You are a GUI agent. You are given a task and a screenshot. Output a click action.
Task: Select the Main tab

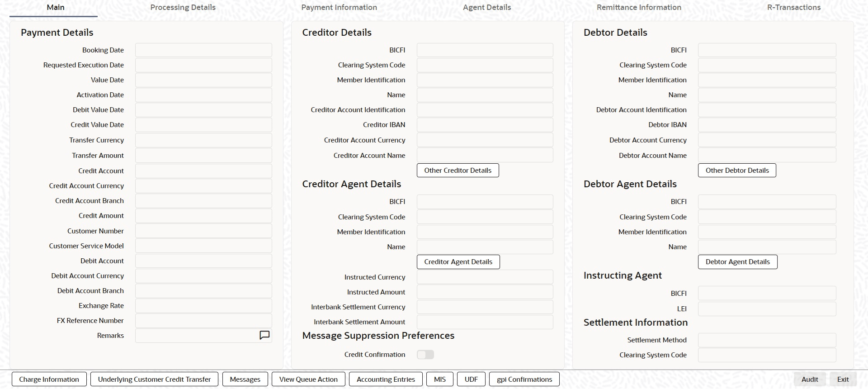pos(56,7)
